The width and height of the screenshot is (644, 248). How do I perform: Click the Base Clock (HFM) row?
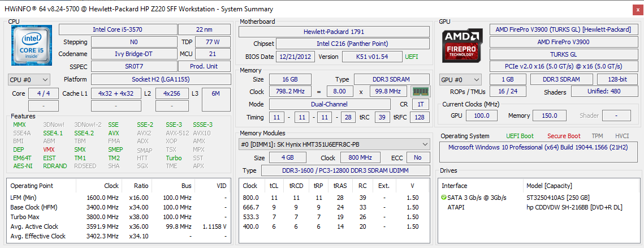coord(118,207)
